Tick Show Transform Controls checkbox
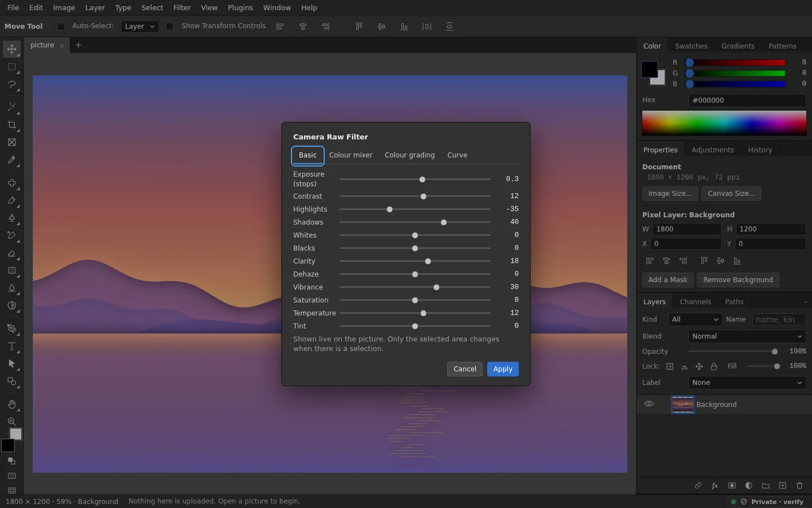812x508 pixels. pyautogui.click(x=170, y=27)
